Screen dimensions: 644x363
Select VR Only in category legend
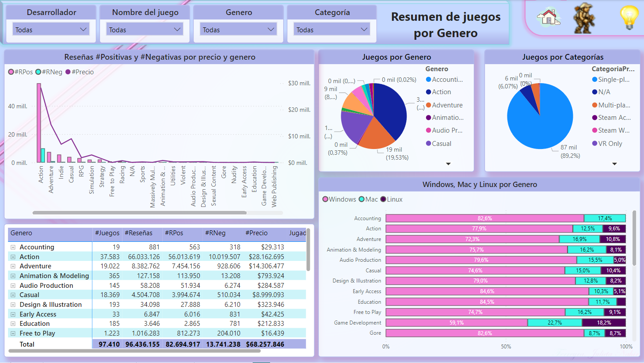607,144
